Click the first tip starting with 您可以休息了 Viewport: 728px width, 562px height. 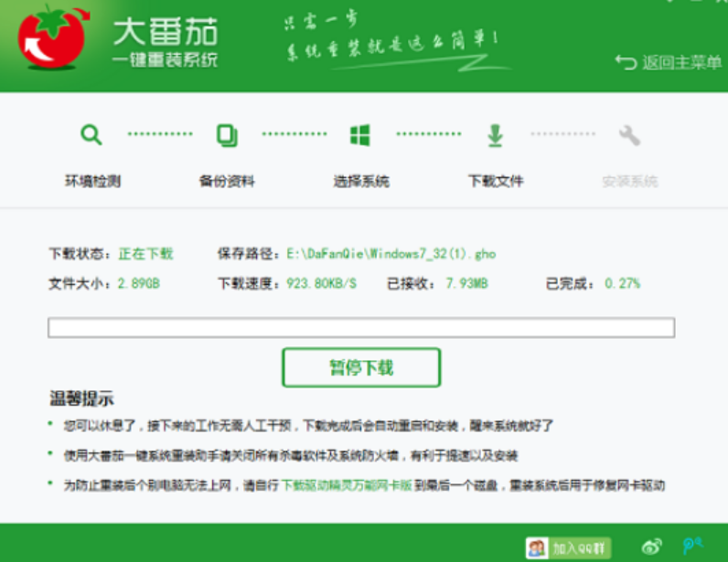308,426
